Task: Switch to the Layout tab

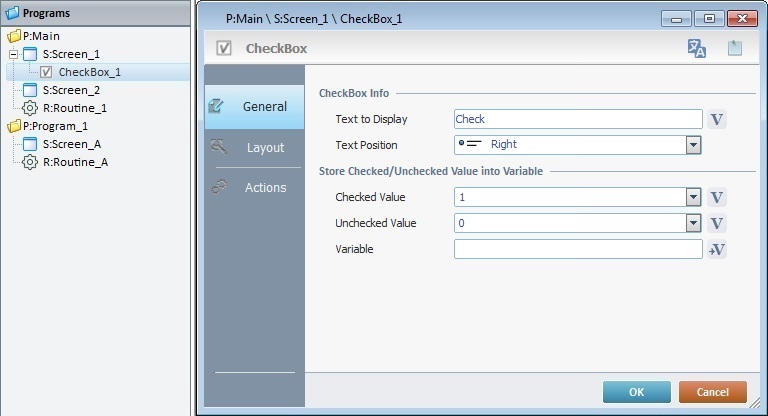Action: [x=265, y=147]
